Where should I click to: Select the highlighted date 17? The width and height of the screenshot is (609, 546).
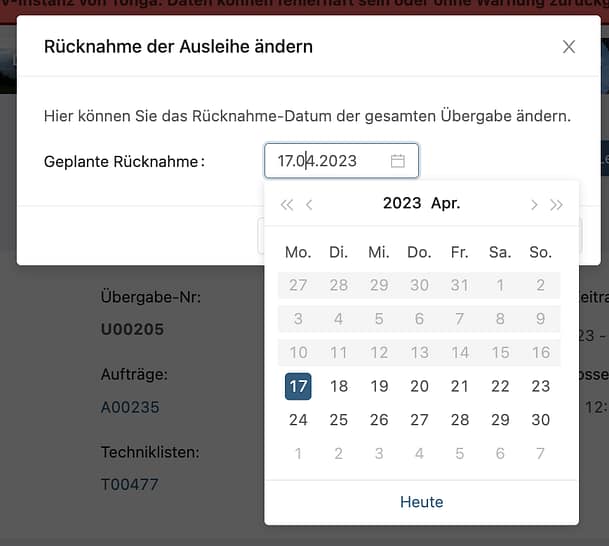point(298,386)
